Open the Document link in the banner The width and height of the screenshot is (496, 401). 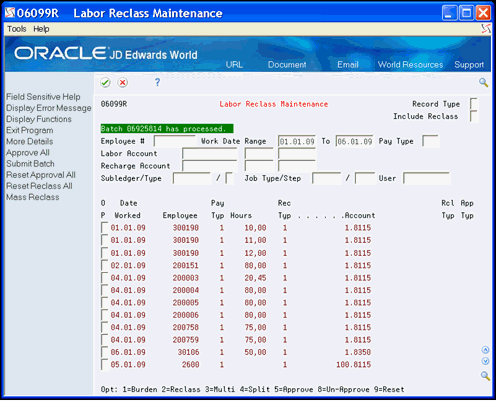pos(287,64)
